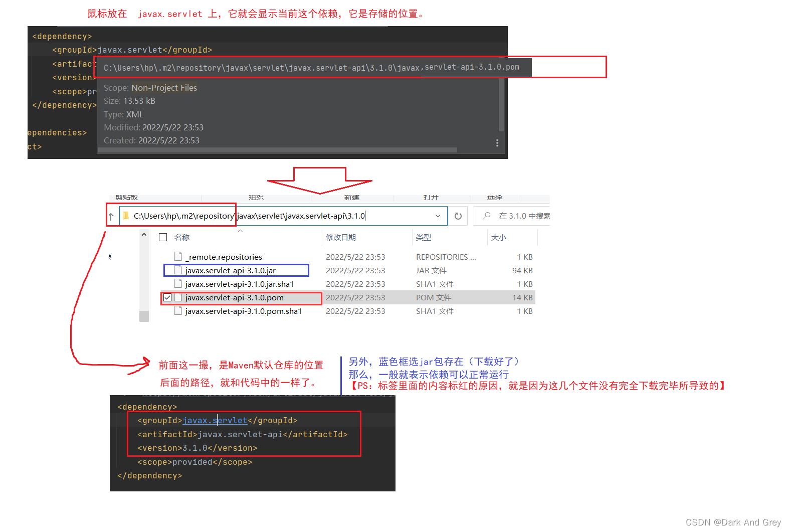Click the groupId line in top code editor
Viewport: 789px width, 532px height.
click(132, 50)
